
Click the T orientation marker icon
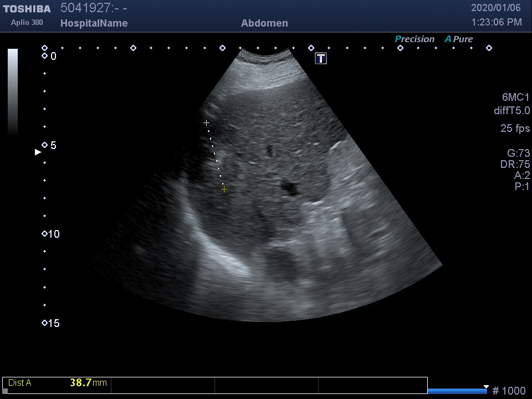point(321,58)
